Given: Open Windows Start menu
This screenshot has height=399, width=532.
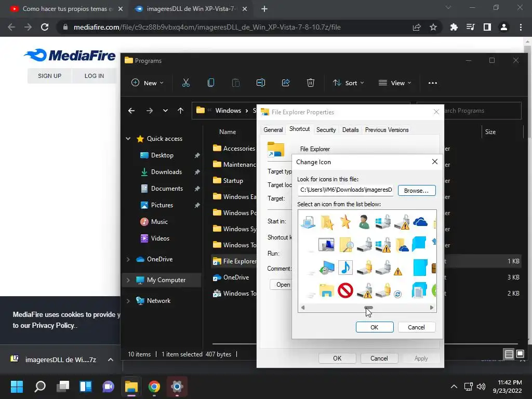Looking at the screenshot, I should (x=17, y=387).
